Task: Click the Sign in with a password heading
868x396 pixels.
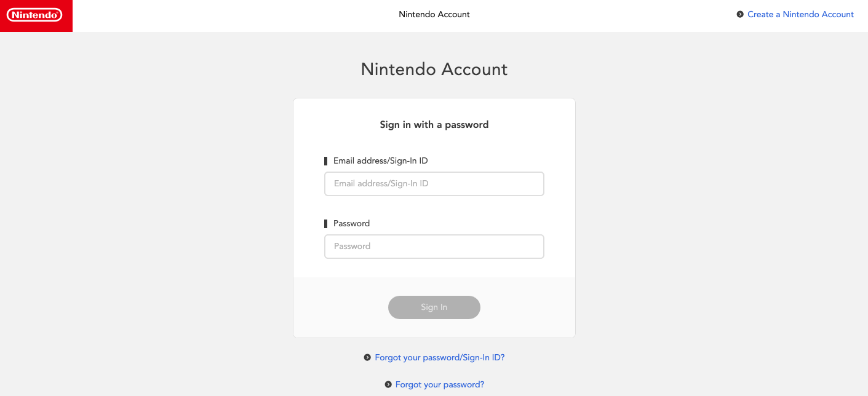Action: point(434,125)
